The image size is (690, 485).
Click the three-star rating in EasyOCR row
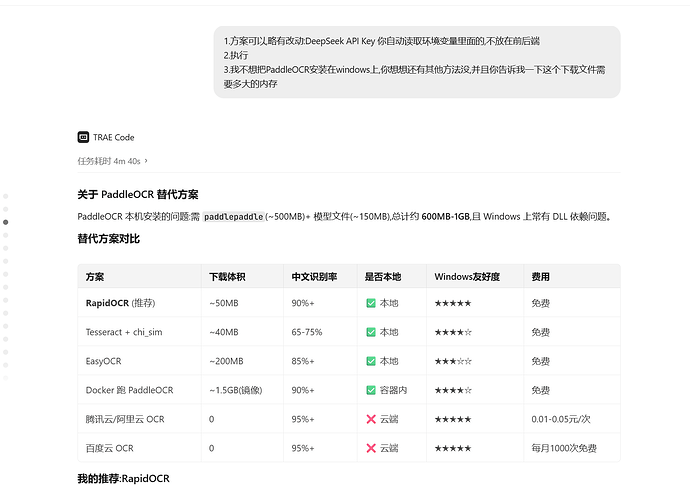[x=453, y=361]
